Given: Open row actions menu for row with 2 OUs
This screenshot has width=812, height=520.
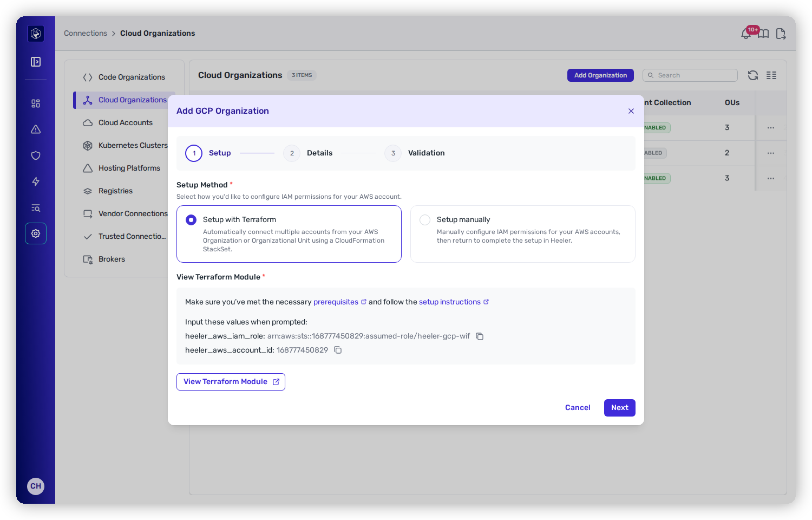Looking at the screenshot, I should click(x=771, y=153).
